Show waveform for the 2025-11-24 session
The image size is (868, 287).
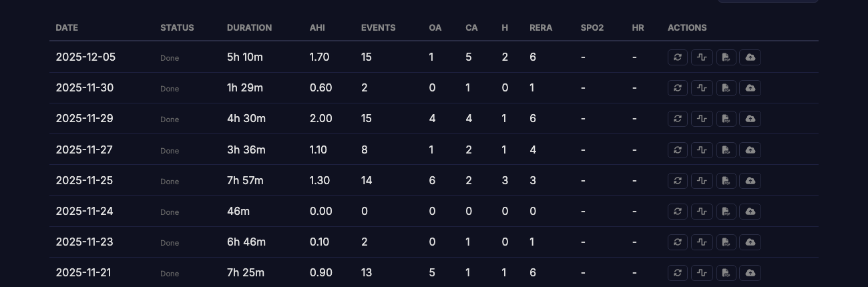702,212
